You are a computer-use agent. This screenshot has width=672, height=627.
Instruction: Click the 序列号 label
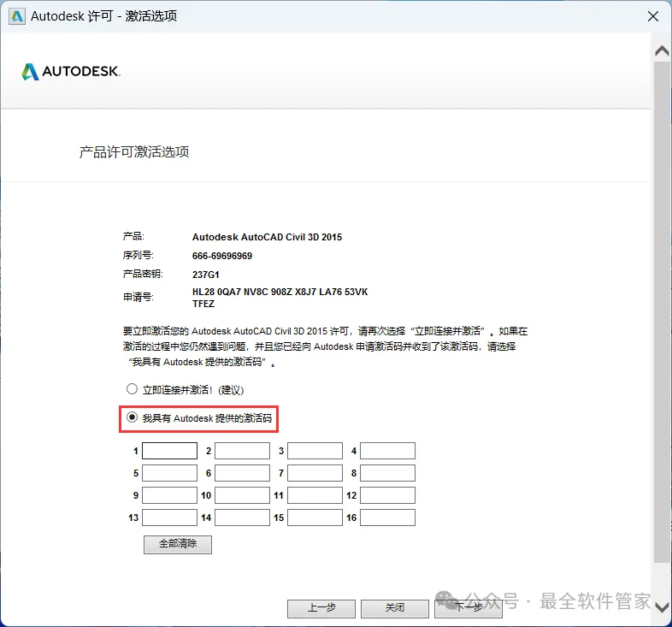(x=138, y=255)
